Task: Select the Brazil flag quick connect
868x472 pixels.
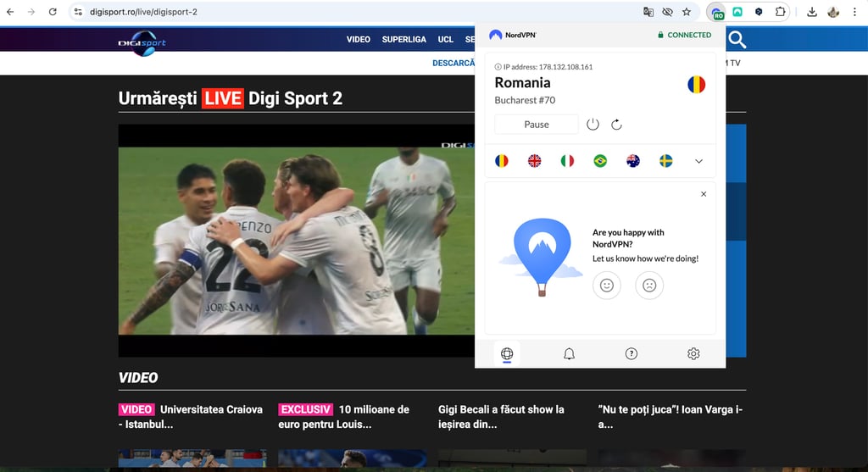Action: click(x=600, y=161)
